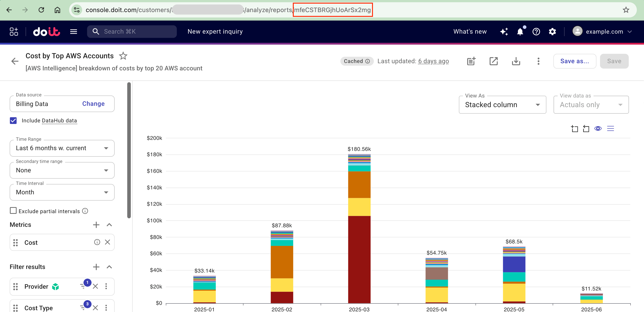Click the add to dashboard icon
644x312 pixels.
(x=471, y=61)
